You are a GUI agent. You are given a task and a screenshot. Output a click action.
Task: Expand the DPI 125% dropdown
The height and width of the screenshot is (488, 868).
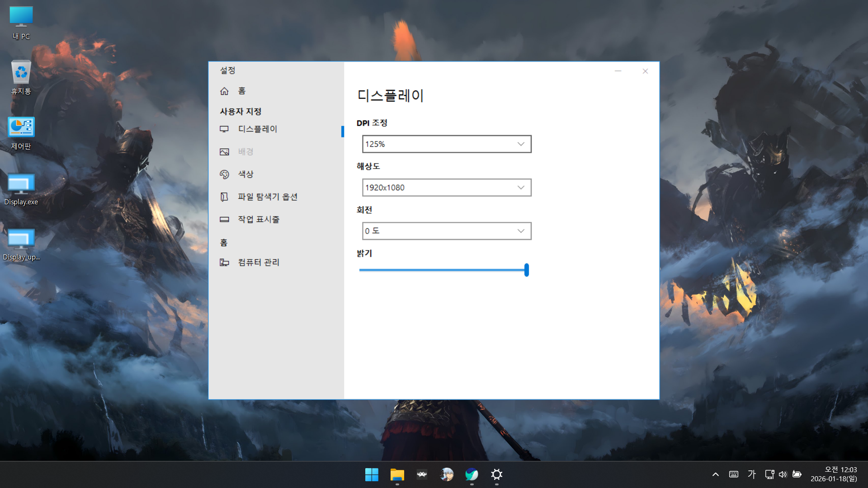[446, 144]
